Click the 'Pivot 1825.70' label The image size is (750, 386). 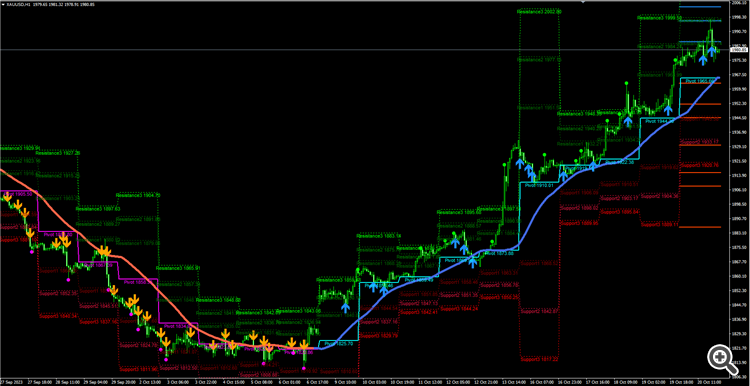coord(338,343)
